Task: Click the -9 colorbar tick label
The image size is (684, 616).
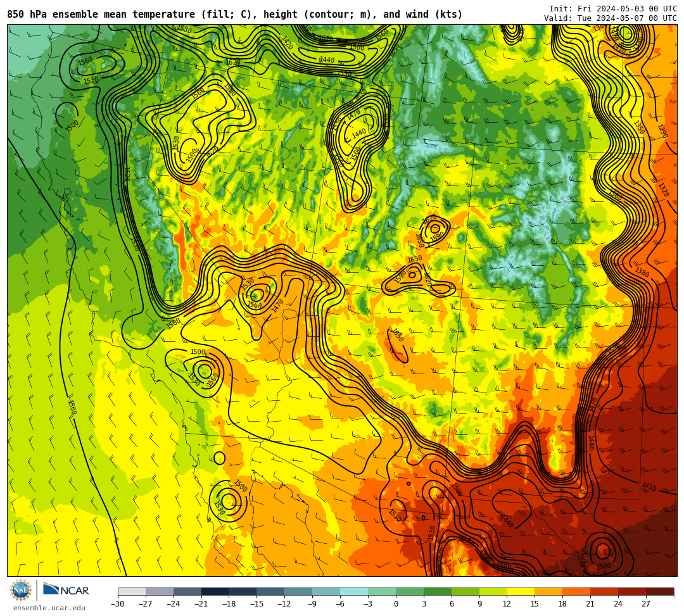Action: [x=312, y=604]
